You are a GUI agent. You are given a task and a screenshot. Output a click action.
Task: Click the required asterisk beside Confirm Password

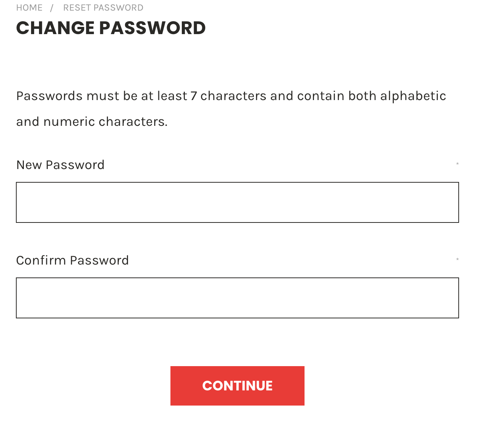pos(457,260)
